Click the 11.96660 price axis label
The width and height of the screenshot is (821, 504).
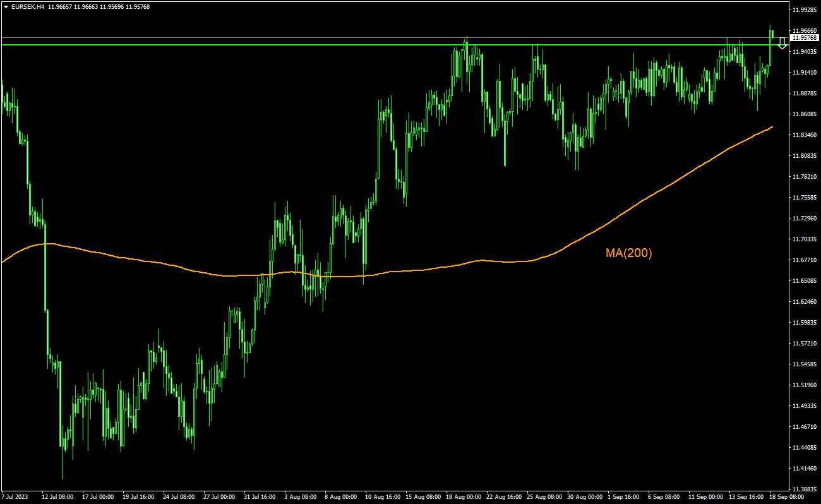coord(805,30)
